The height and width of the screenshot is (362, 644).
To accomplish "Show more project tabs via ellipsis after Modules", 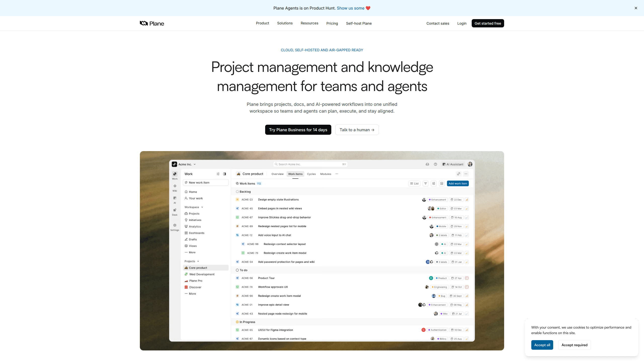I will (337, 174).
